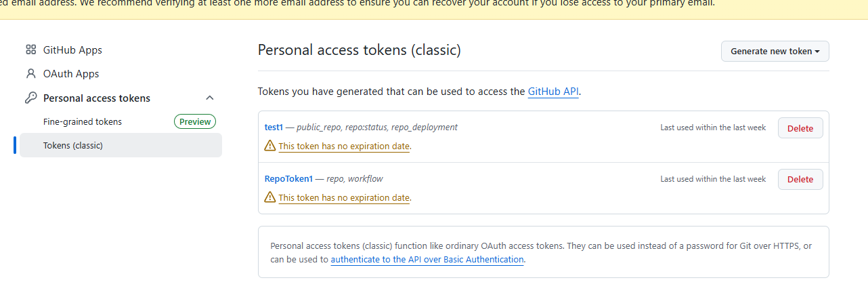Click the key icon beside Personal access tokens

pos(30,98)
